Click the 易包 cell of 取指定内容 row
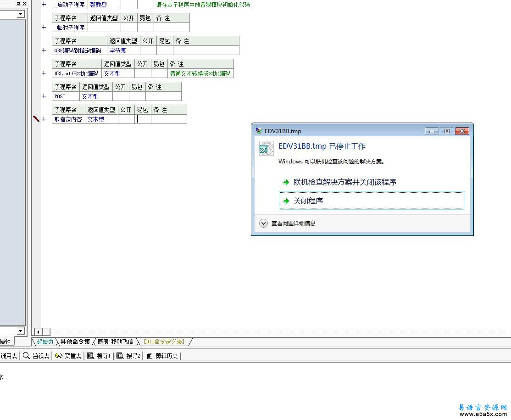The width and height of the screenshot is (511, 420). (x=143, y=119)
